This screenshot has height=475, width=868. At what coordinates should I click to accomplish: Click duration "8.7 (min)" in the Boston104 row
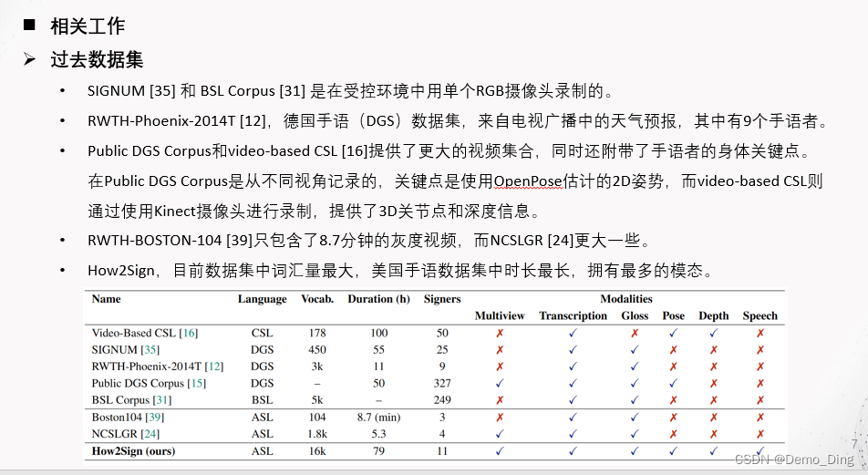(x=378, y=417)
